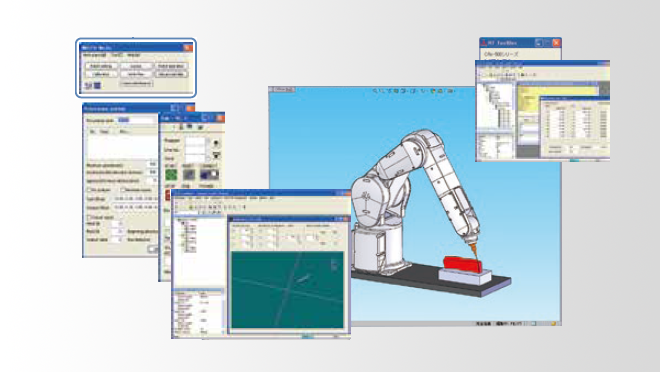660x372 pixels.
Task: Toggle the first checkbox above Tool Offset row
Action: point(89,190)
